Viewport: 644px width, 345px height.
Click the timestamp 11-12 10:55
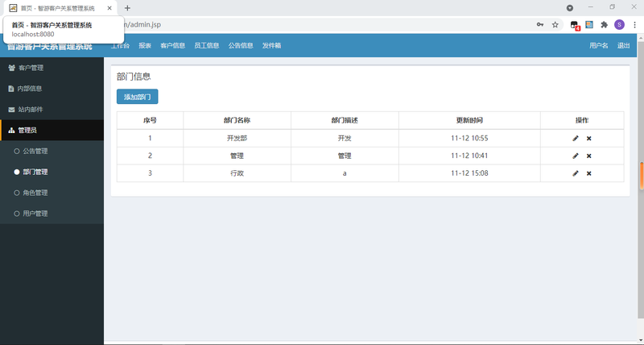469,138
